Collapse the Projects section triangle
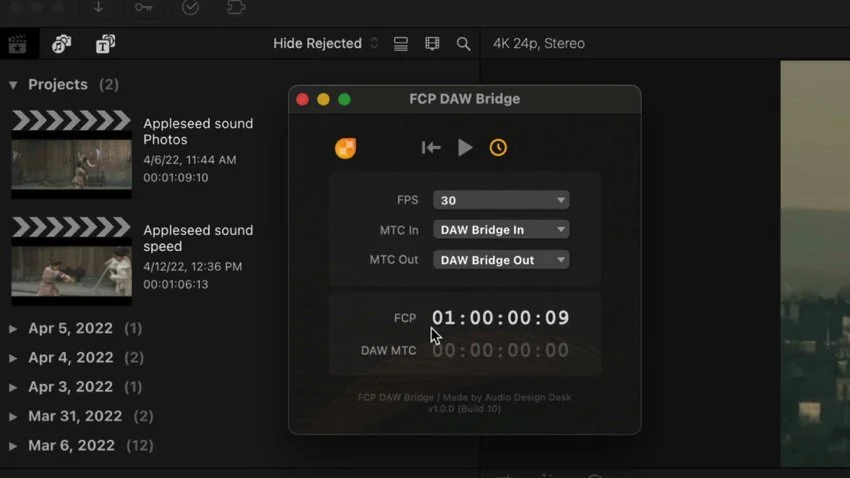Screen dimensions: 850x478 [x=13, y=85]
